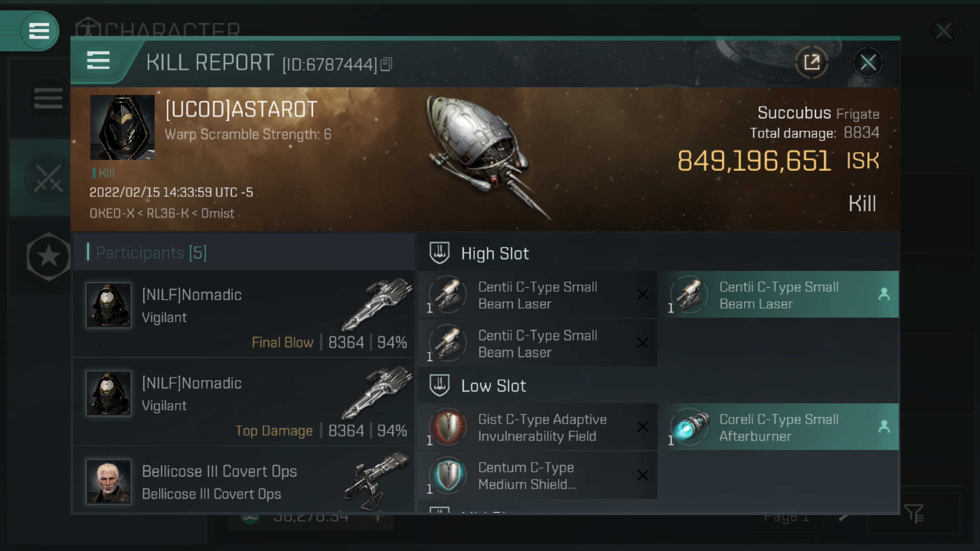This screenshot has width=980, height=551.
Task: Open the main menu in top-left corner
Action: point(39,31)
